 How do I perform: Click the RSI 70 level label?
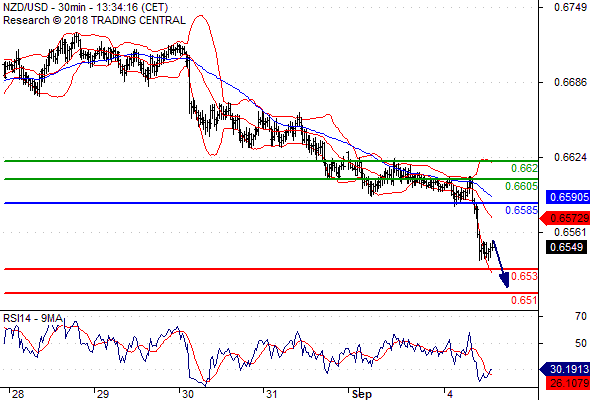click(x=581, y=316)
